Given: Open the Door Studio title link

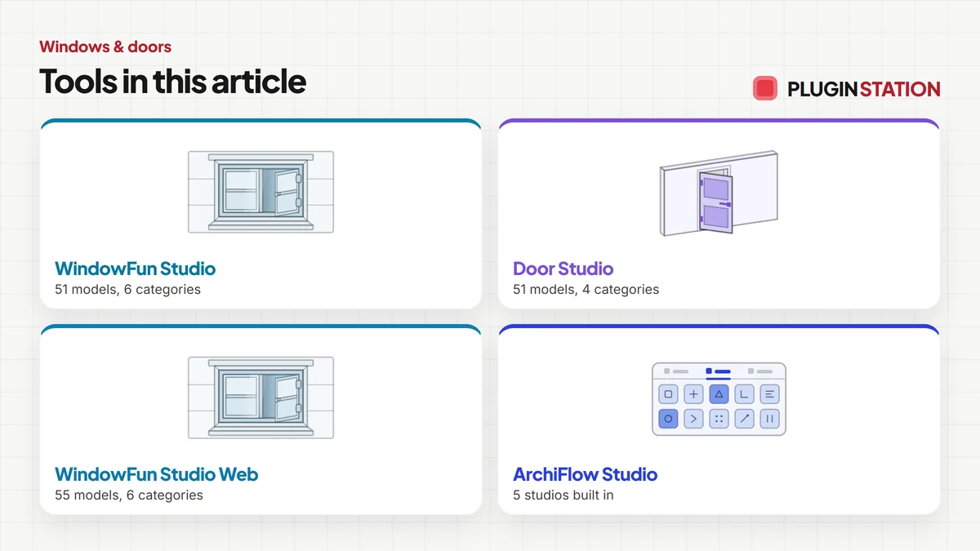Looking at the screenshot, I should (x=563, y=269).
